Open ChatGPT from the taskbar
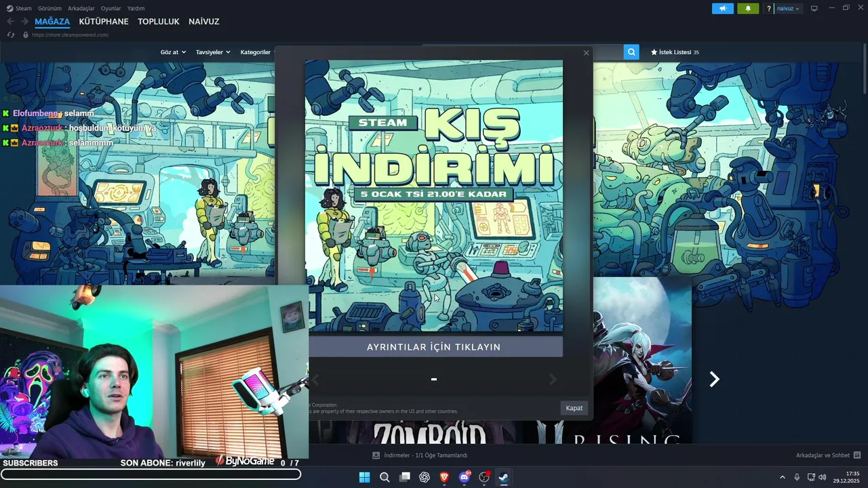This screenshot has height=488, width=868. (x=425, y=477)
